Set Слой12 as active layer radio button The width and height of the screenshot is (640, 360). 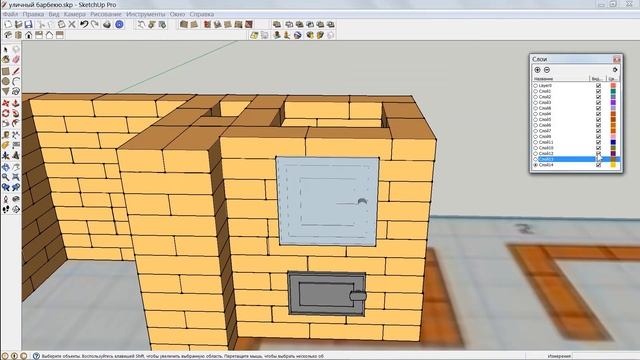coord(536,153)
